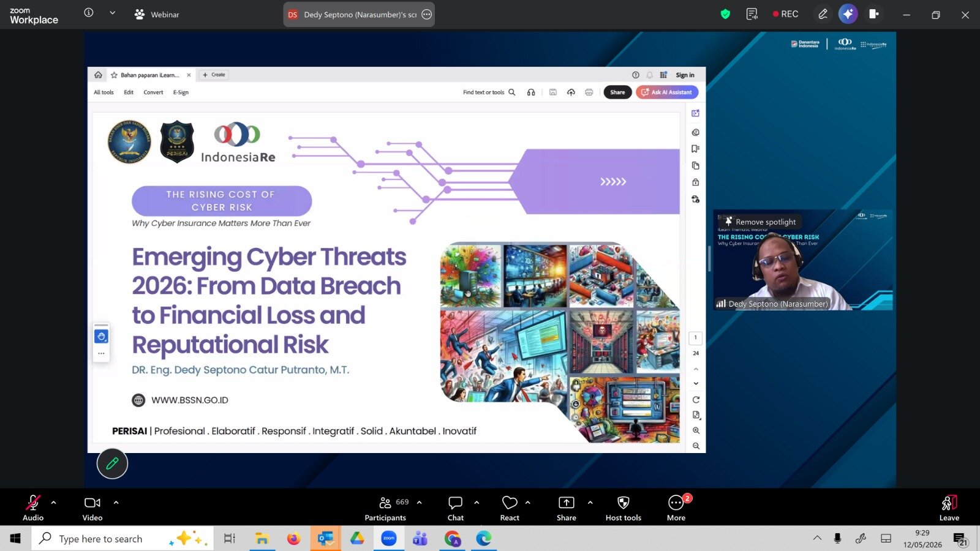Open the Convert menu in Acrobat
980x551 pixels.
[153, 92]
